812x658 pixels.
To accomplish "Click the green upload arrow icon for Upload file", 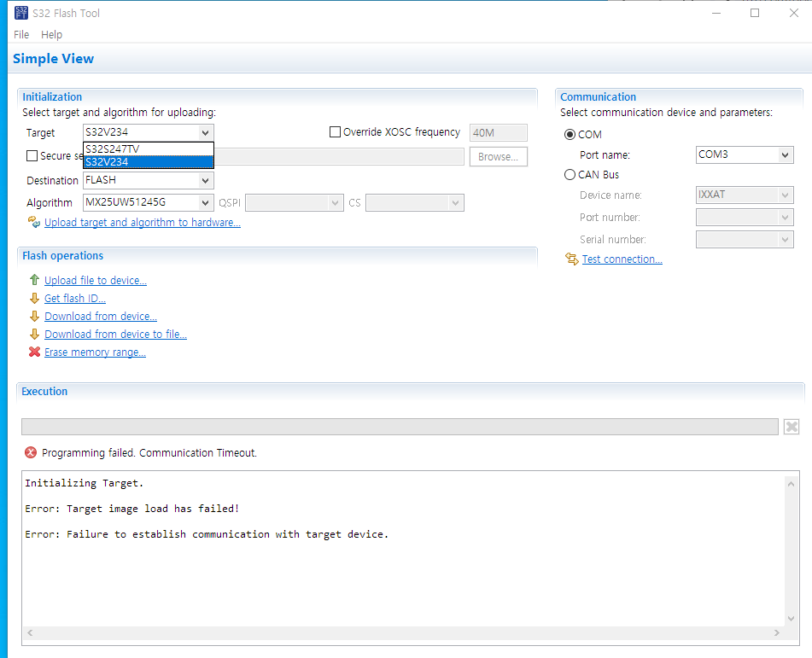I will click(34, 280).
